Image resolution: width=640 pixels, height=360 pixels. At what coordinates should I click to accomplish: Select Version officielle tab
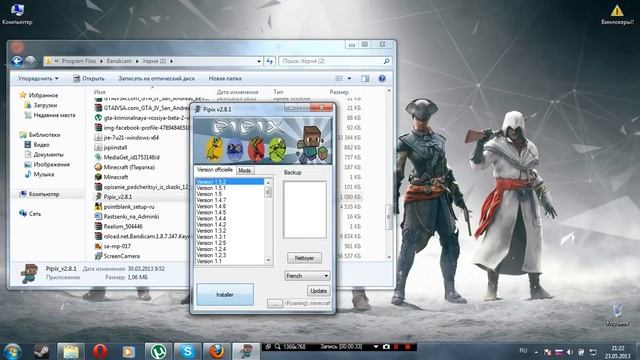click(x=215, y=170)
